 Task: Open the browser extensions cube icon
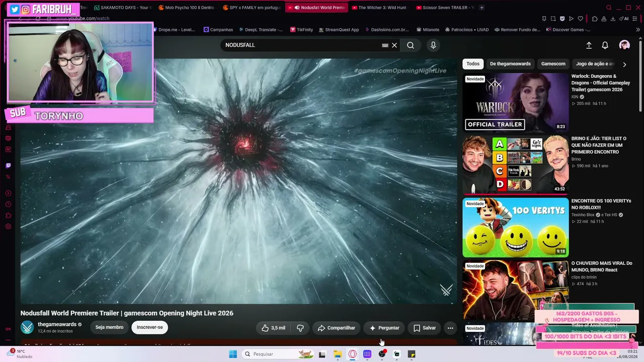point(595,19)
